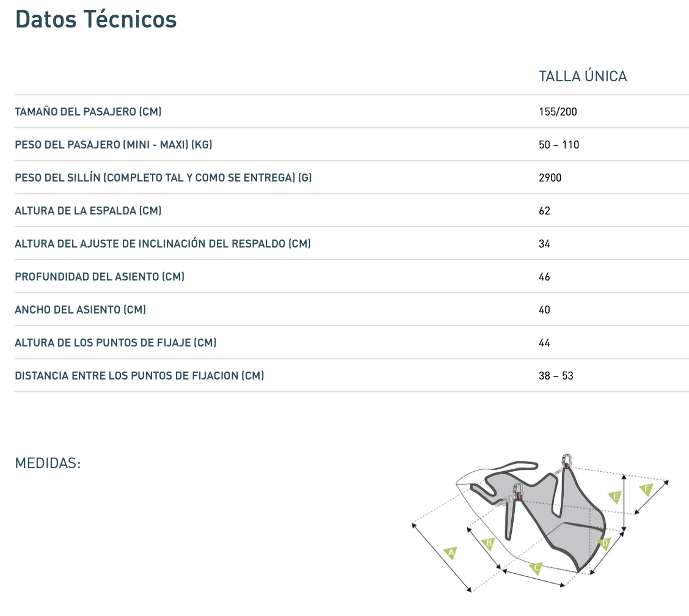
Task: Click the TAMAÑO DEL PASAJERO row label
Action: 88,112
